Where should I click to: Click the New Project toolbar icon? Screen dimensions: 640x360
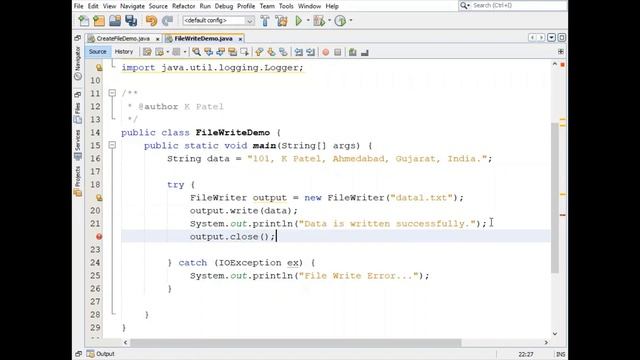(99, 20)
